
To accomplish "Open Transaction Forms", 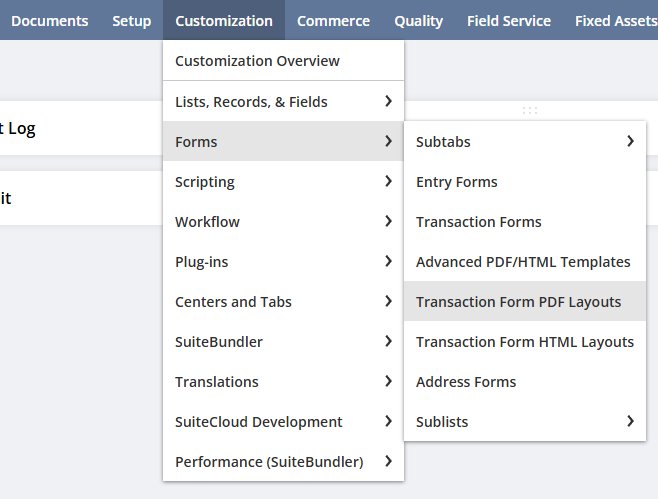I will point(525,222).
